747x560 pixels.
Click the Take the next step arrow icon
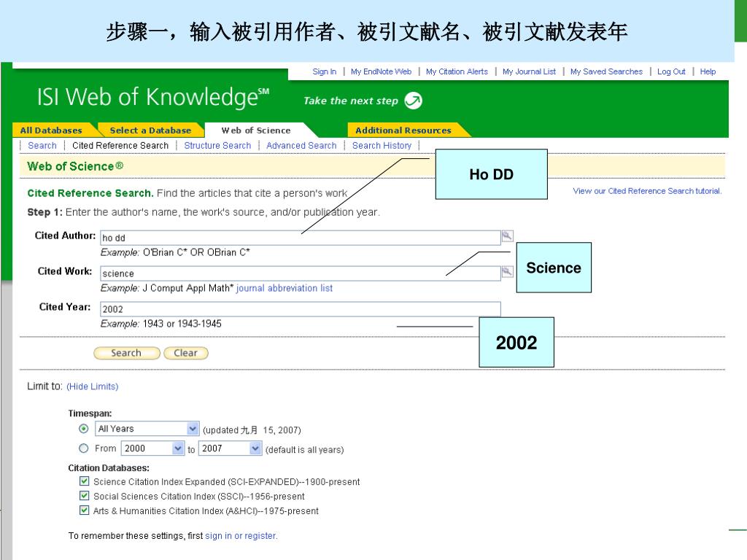(413, 101)
